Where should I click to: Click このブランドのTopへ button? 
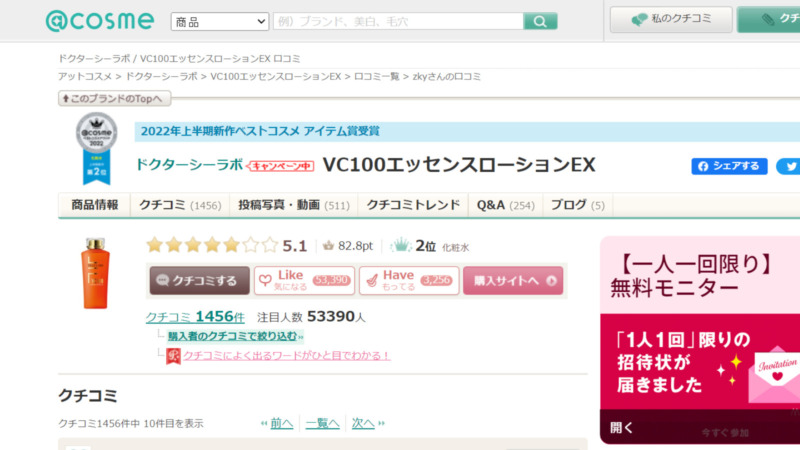(x=114, y=98)
